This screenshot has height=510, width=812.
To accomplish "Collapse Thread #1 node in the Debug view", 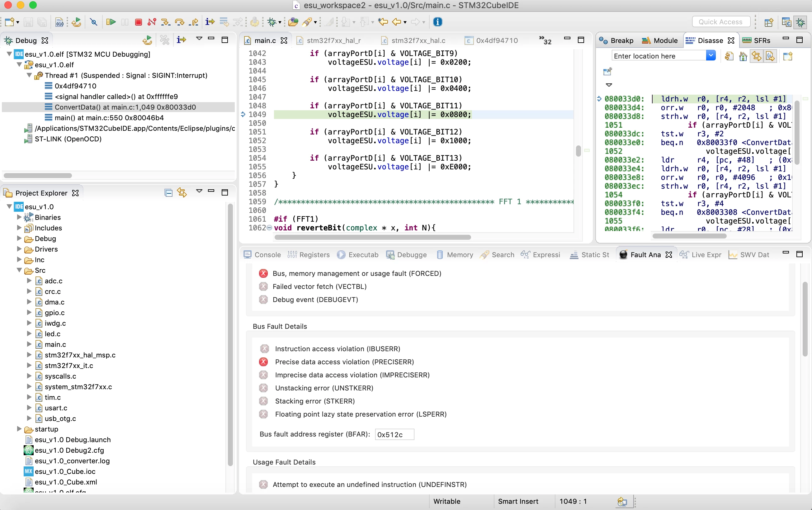I will coord(29,75).
